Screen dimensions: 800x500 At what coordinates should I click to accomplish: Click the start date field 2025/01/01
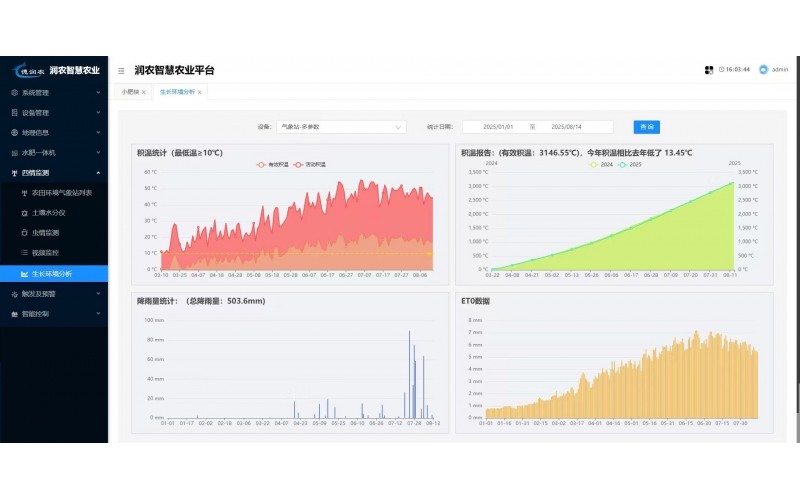(x=497, y=127)
